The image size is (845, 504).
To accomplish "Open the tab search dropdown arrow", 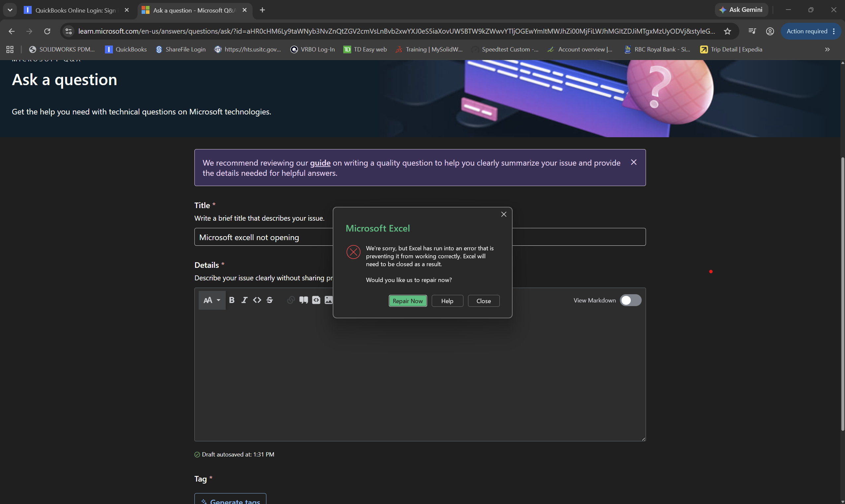I will pos(10,10).
